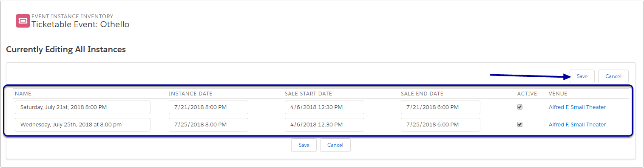Select the instance date field showing 7/25/2018 8:00 PM
This screenshot has height=168, width=644.
(208, 125)
